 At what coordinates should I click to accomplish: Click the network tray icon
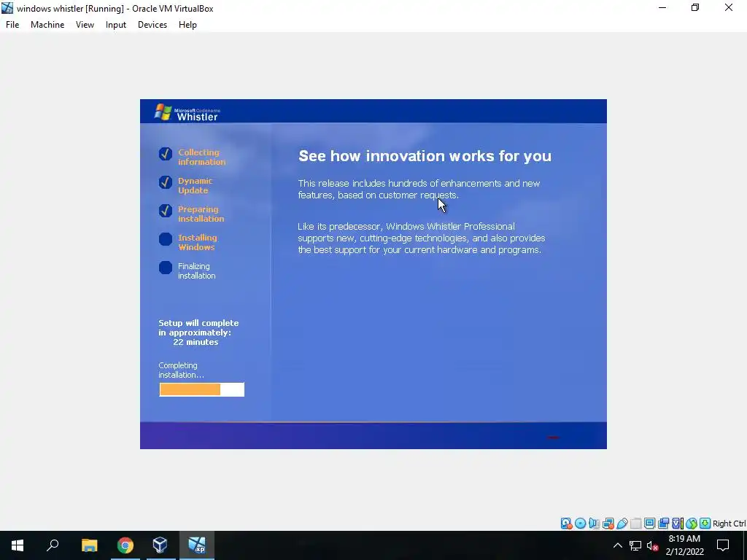click(x=635, y=545)
